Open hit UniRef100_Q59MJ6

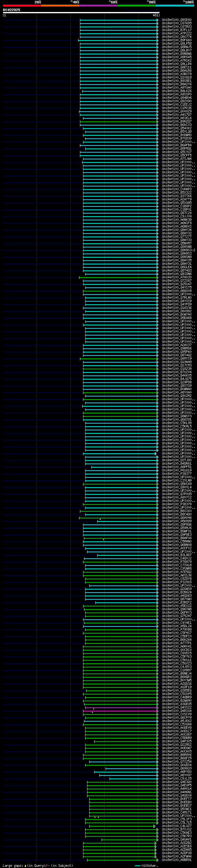pos(176,528)
